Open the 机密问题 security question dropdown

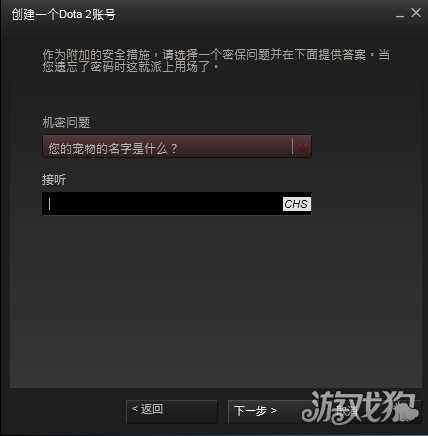pyautogui.click(x=177, y=147)
